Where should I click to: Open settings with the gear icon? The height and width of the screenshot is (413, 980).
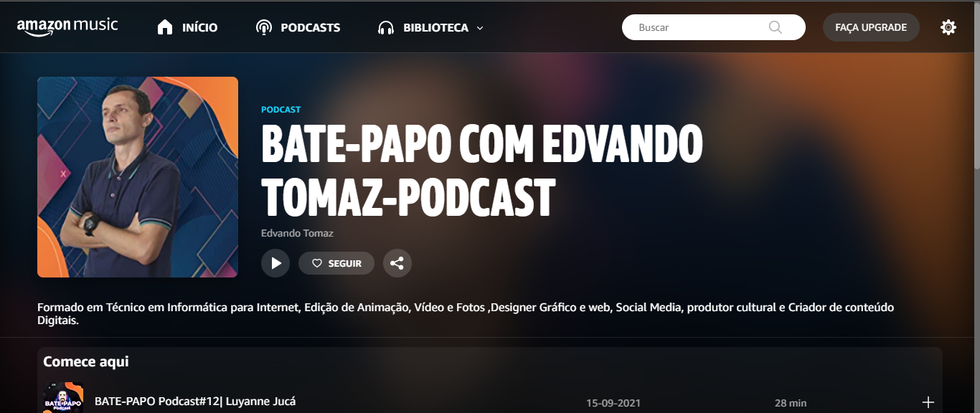click(x=948, y=27)
